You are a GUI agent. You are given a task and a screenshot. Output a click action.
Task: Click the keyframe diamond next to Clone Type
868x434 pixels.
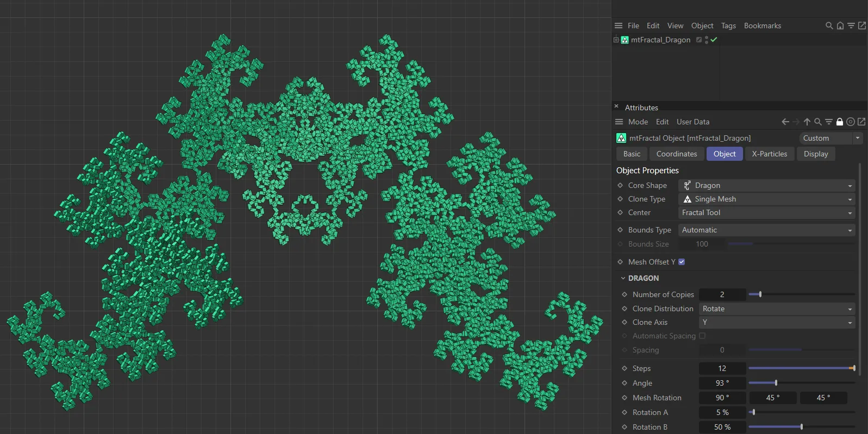click(620, 199)
